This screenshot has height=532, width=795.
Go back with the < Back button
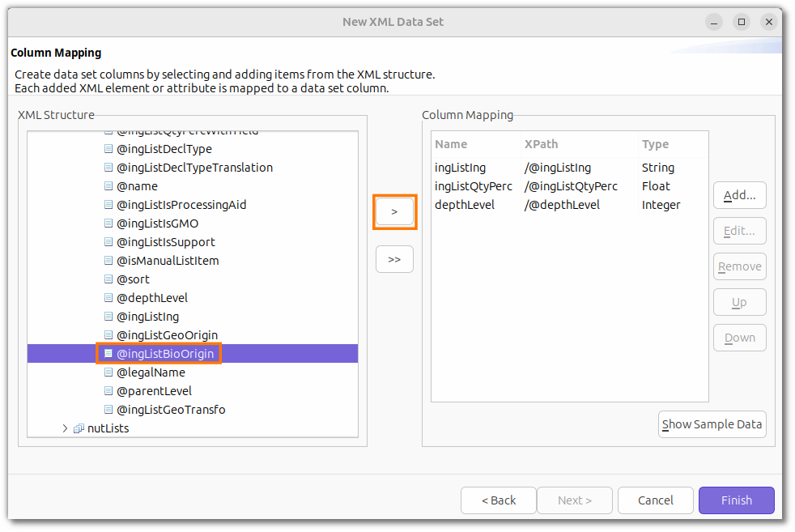coord(499,500)
